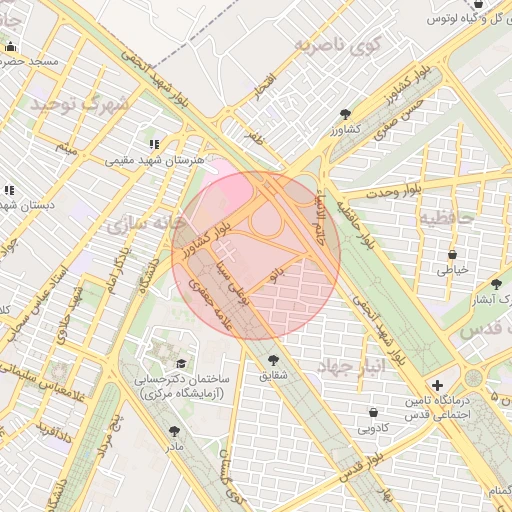The image size is (512, 512).
Task: Click the roundabout near the Qods clinic
Action: point(473,378)
